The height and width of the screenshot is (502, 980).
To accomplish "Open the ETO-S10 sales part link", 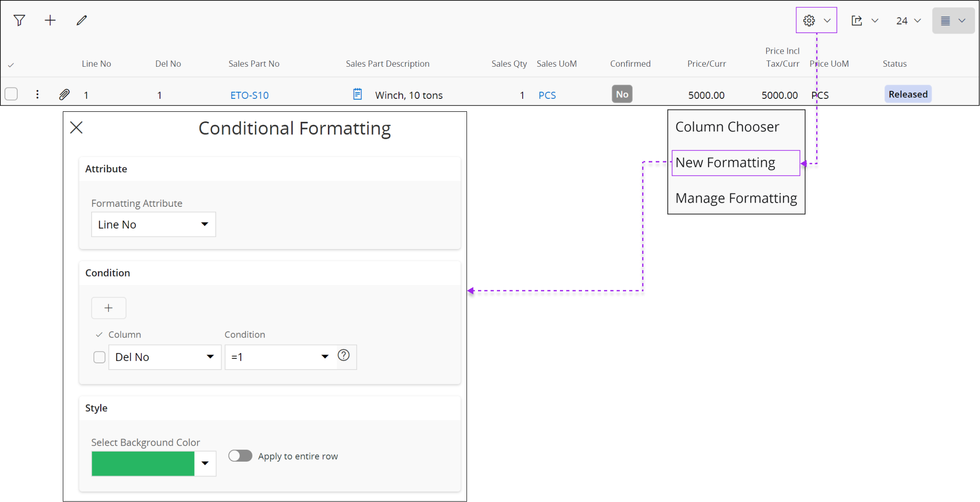I will [249, 95].
